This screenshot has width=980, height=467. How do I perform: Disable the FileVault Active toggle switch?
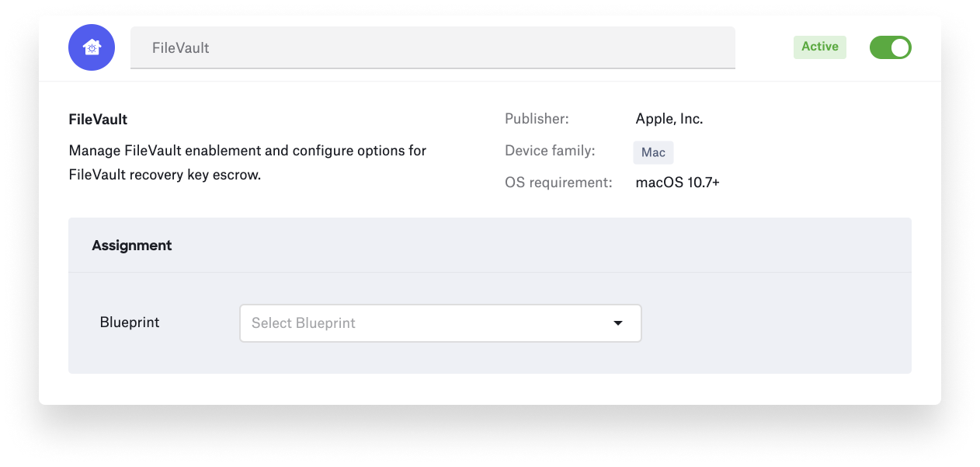click(x=890, y=47)
